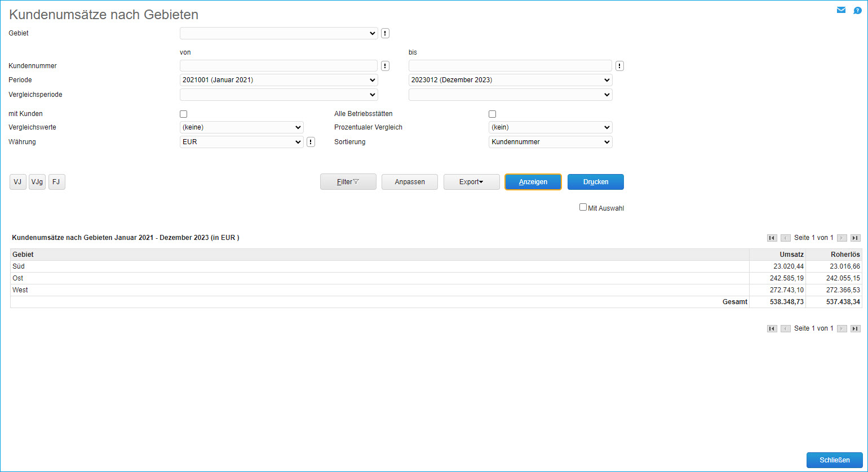Click the VJg quick period button
Image resolution: width=868 pixels, height=472 pixels.
click(37, 182)
